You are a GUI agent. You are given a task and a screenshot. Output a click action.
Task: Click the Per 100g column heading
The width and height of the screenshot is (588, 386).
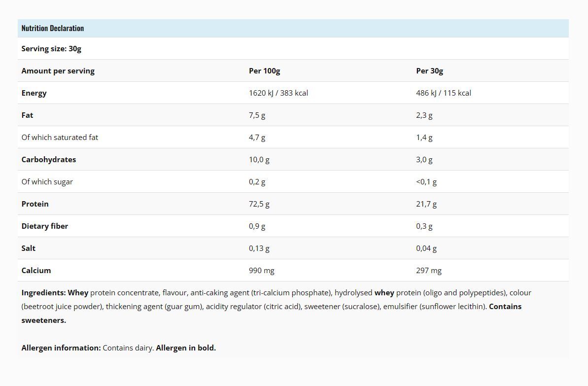coord(264,71)
